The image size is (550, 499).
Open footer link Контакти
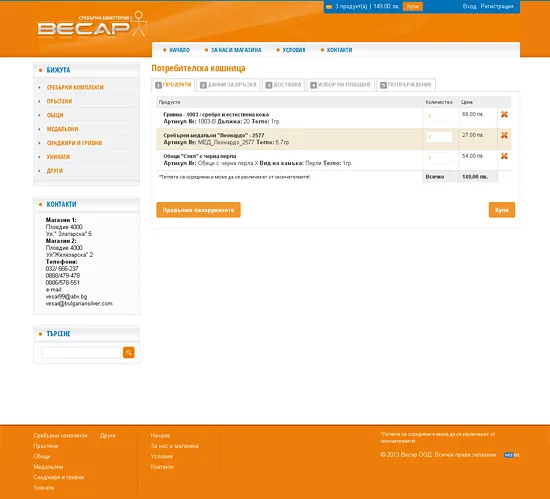pos(162,467)
